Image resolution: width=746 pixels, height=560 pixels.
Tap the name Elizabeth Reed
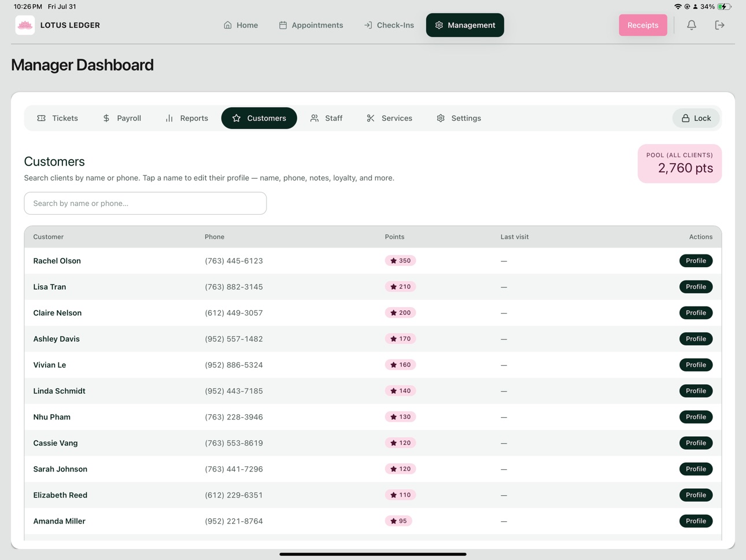tap(60, 495)
